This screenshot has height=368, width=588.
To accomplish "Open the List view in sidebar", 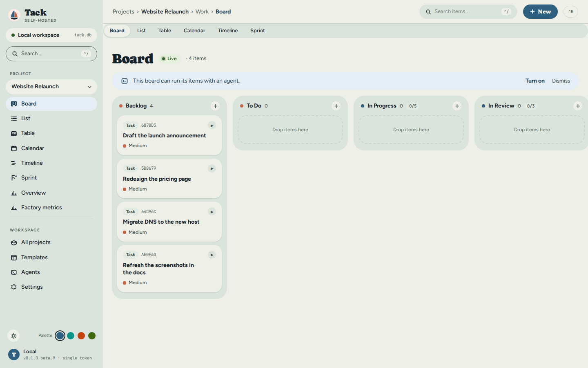I will 51,119.
